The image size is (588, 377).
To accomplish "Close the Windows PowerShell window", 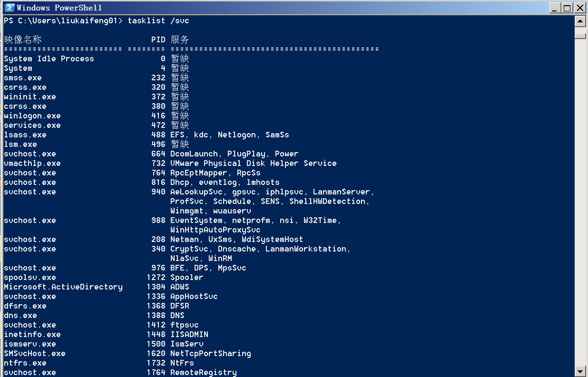I will coord(579,8).
